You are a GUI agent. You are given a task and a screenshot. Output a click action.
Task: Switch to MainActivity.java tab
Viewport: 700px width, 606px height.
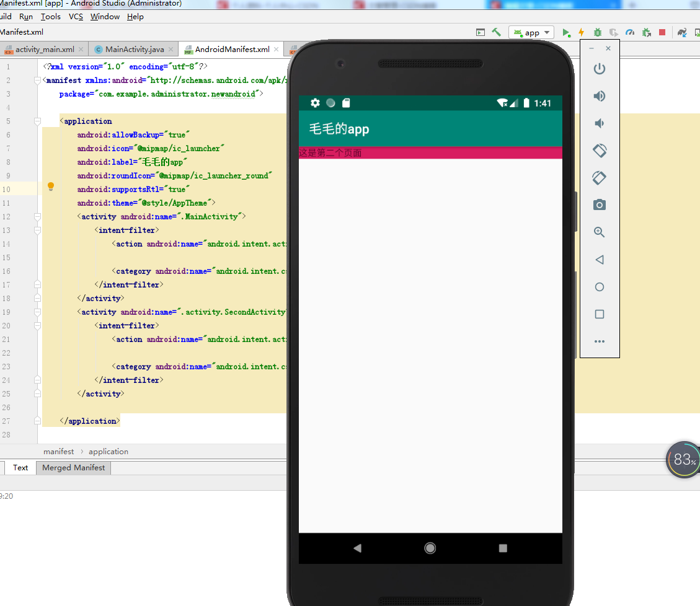tap(135, 50)
